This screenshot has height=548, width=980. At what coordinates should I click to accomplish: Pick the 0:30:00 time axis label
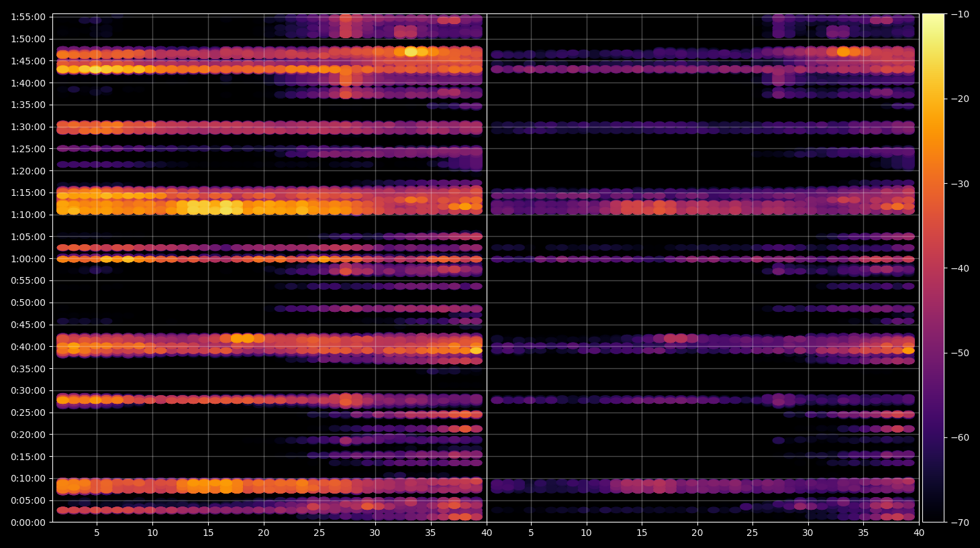(x=28, y=390)
